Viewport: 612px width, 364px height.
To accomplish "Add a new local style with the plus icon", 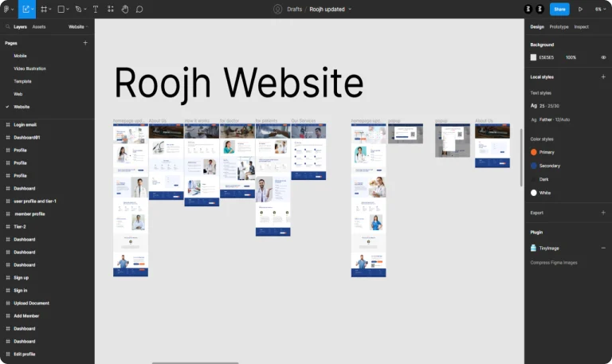I will 603,76.
